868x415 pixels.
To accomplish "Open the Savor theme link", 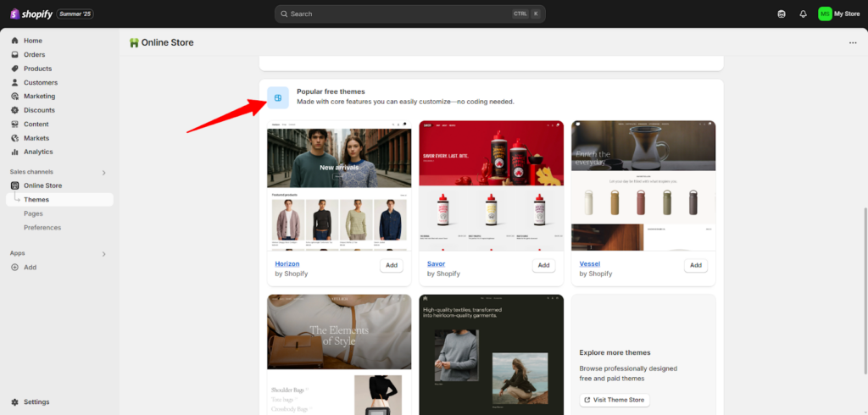I will [x=436, y=264].
